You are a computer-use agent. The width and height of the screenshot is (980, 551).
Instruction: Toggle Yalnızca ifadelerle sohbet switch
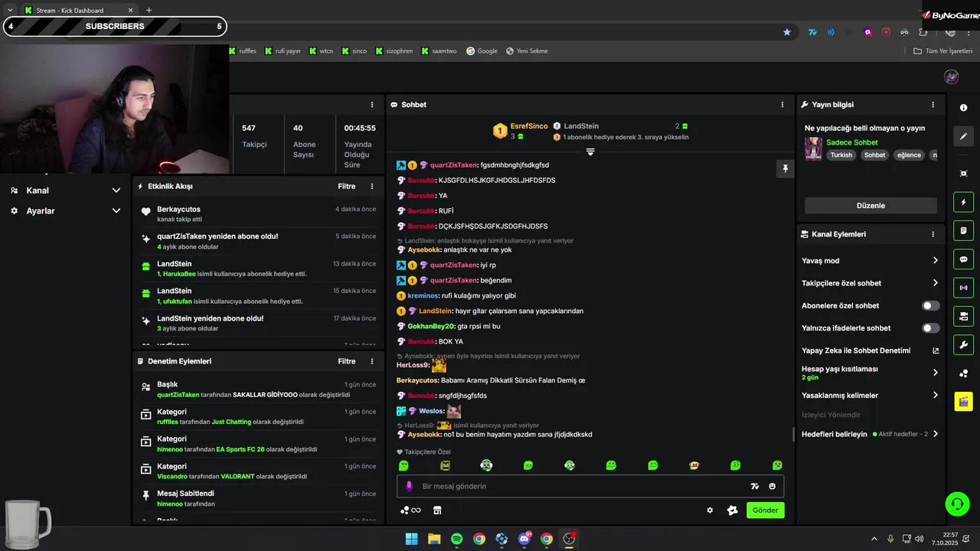(930, 328)
